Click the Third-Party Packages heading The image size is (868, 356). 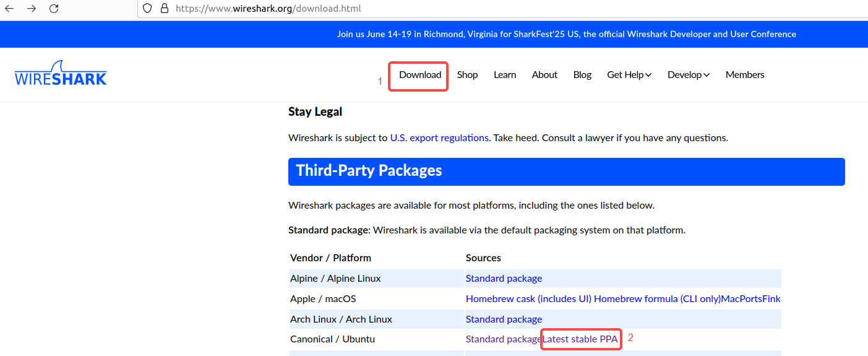tap(369, 171)
